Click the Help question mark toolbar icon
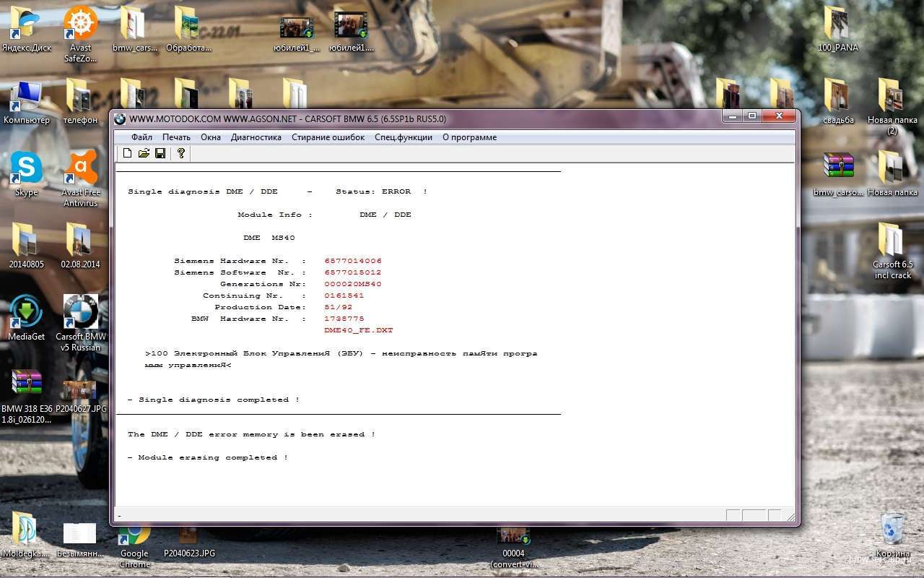This screenshot has width=924, height=578. coord(181,153)
